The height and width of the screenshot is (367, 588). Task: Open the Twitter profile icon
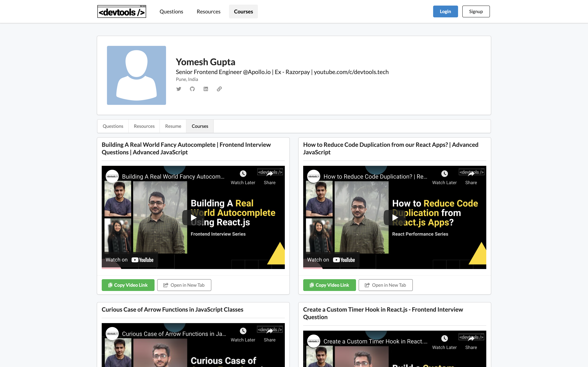(x=179, y=89)
